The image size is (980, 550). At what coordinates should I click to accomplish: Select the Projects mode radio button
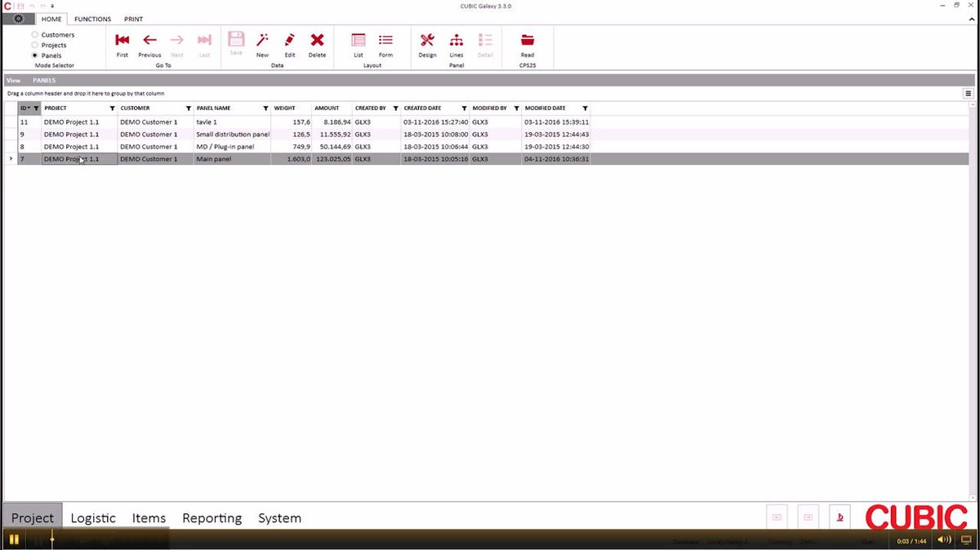[x=34, y=46]
